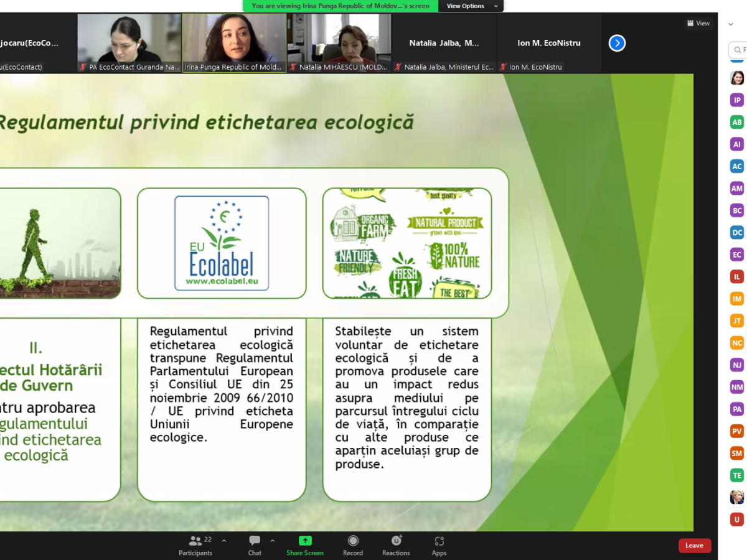Viewport: 747px width, 560px height.
Task: Click the IM participant avatar
Action: coord(737,299)
